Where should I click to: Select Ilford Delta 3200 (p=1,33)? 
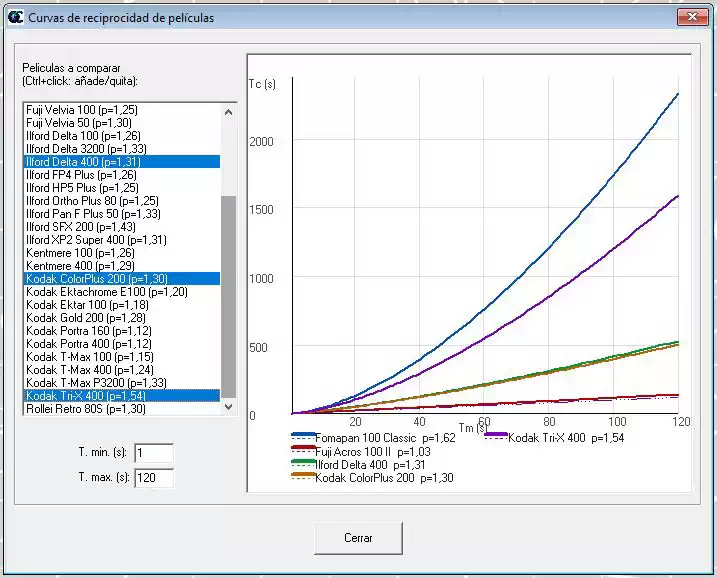[122, 149]
